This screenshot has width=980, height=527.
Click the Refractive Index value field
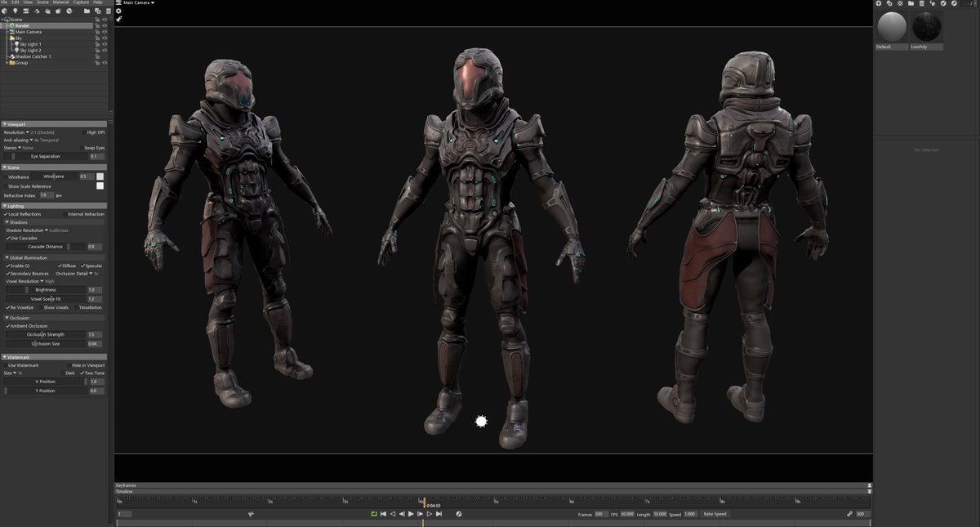47,195
